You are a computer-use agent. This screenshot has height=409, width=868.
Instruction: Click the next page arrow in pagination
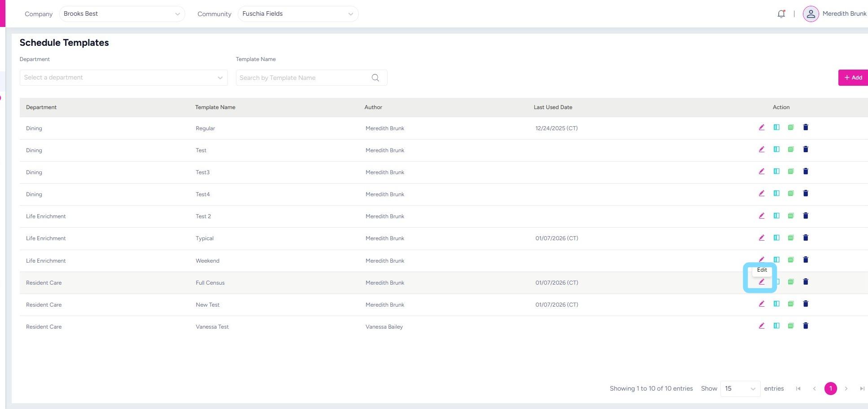(x=846, y=389)
